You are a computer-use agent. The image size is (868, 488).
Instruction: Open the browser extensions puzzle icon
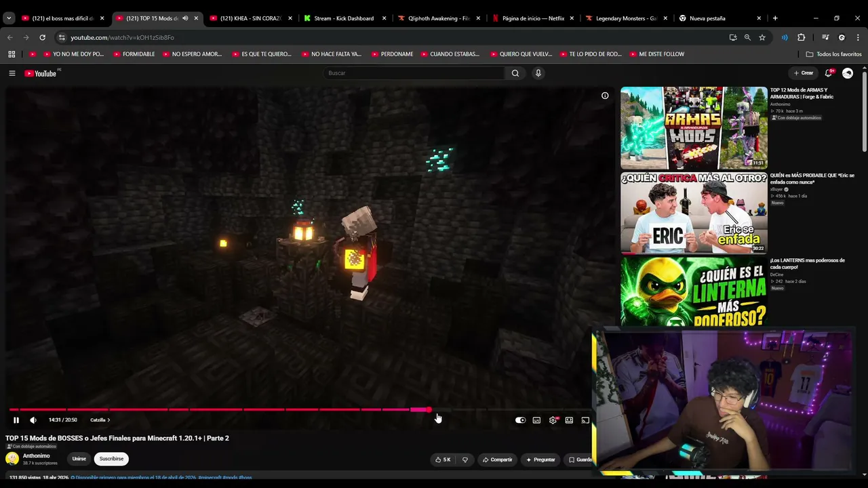click(x=801, y=38)
